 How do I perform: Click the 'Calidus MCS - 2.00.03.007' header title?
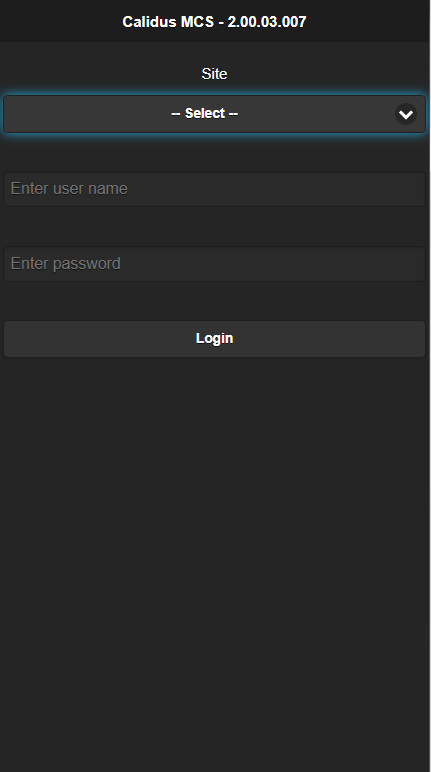point(214,22)
